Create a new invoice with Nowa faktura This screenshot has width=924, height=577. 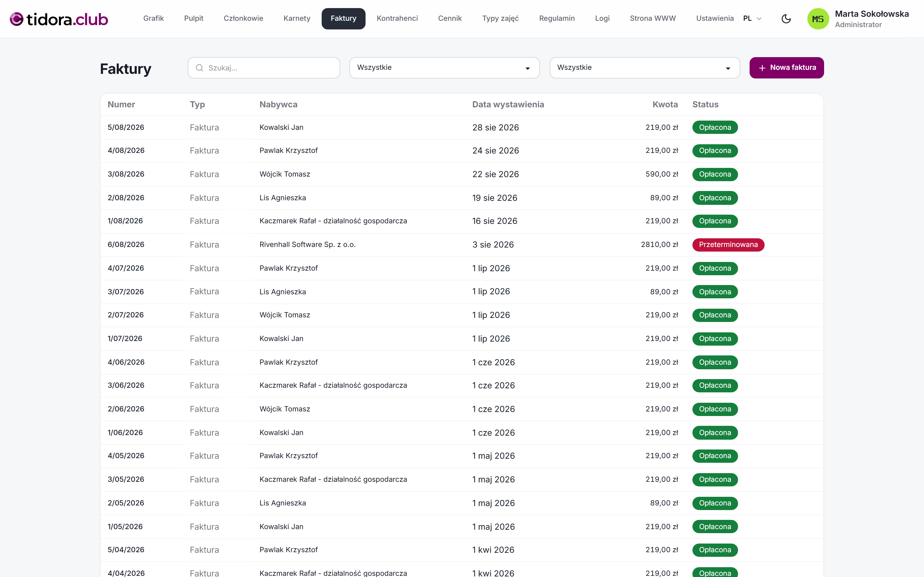[787, 68]
